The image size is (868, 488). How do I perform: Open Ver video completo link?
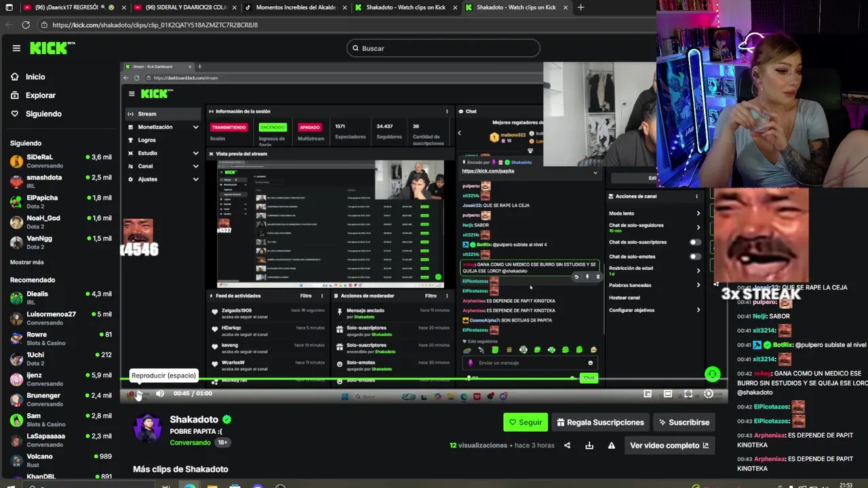669,445
